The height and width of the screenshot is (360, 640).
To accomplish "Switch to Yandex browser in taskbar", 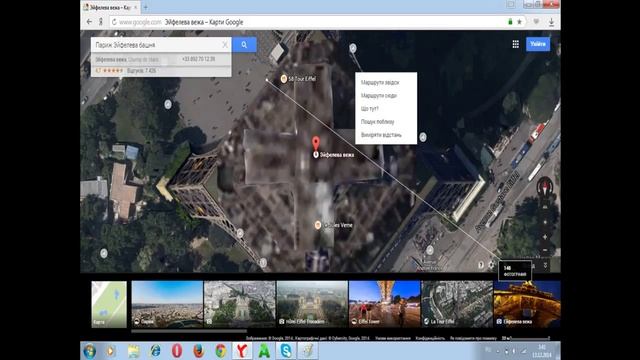I will [x=242, y=351].
